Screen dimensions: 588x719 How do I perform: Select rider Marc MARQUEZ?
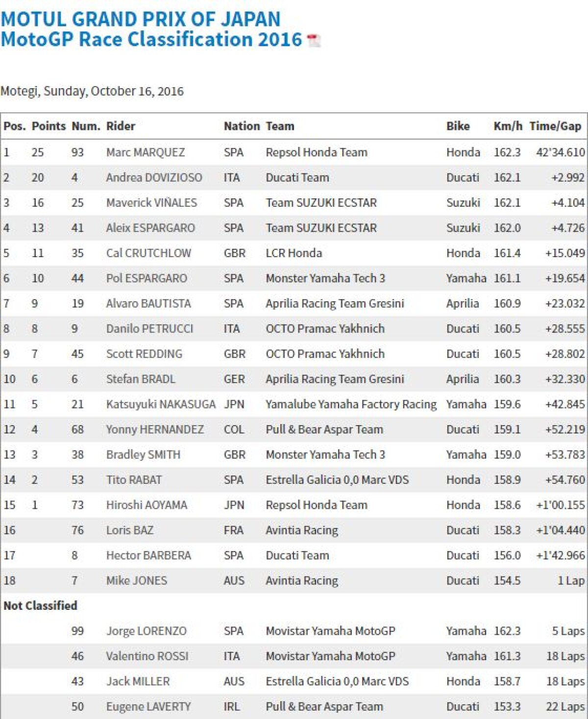(146, 152)
